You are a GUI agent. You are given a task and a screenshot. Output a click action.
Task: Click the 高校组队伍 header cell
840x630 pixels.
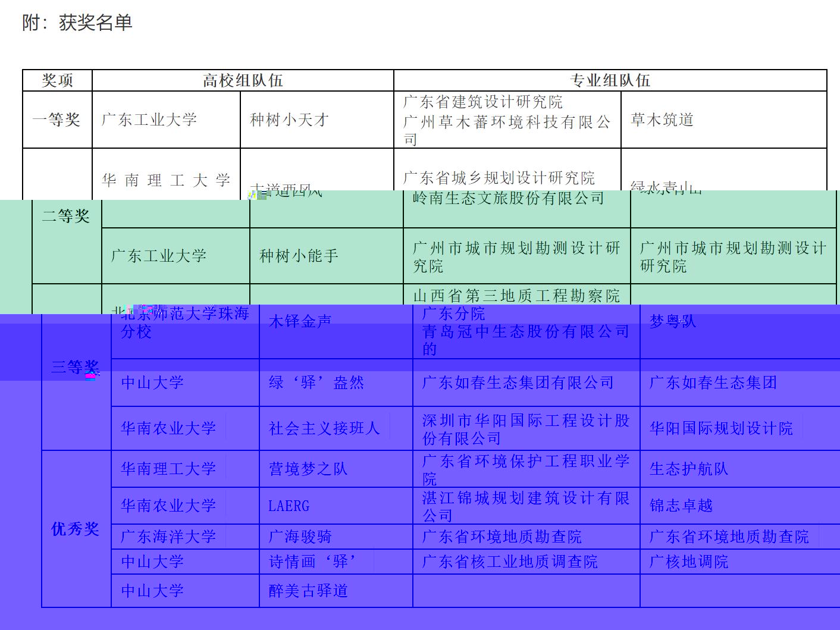pyautogui.click(x=243, y=80)
